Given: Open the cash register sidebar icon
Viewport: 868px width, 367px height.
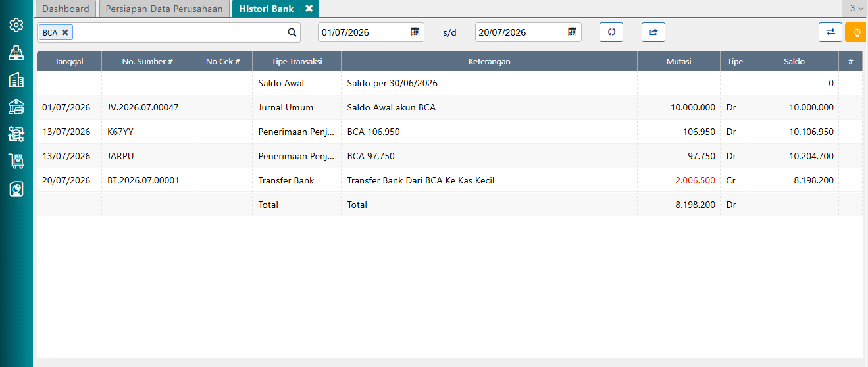Looking at the screenshot, I should point(16,53).
